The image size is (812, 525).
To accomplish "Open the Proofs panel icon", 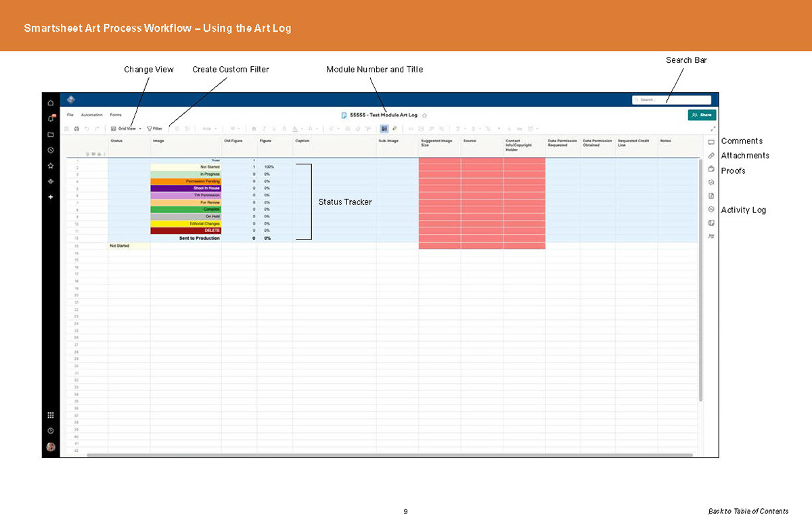I will pyautogui.click(x=711, y=168).
